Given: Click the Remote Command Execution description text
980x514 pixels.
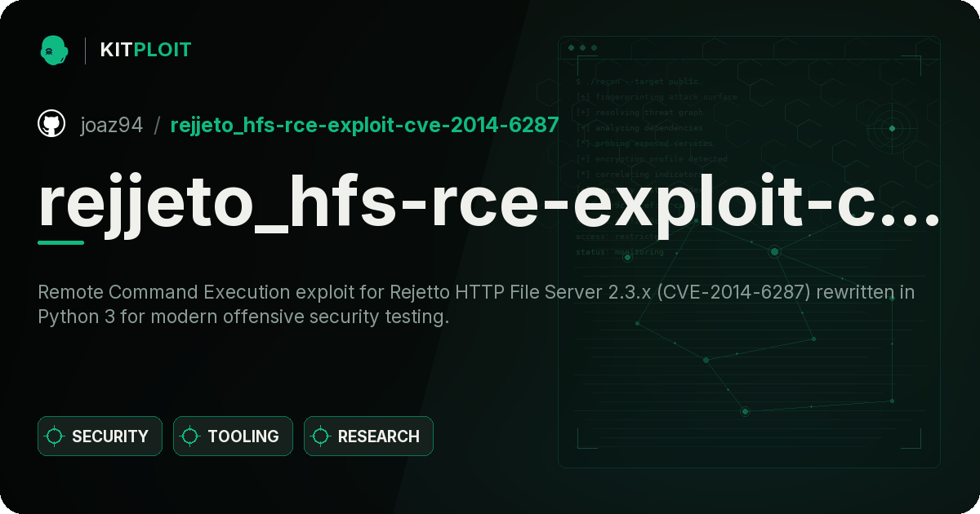Looking at the screenshot, I should [476, 304].
